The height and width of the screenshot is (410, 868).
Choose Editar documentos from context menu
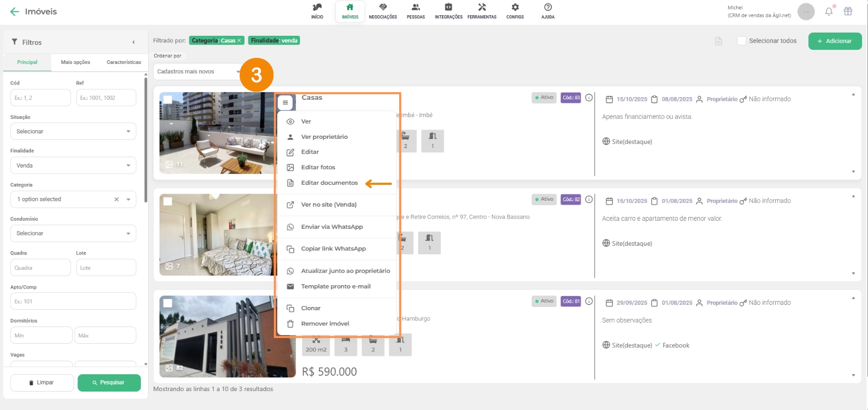click(x=329, y=183)
